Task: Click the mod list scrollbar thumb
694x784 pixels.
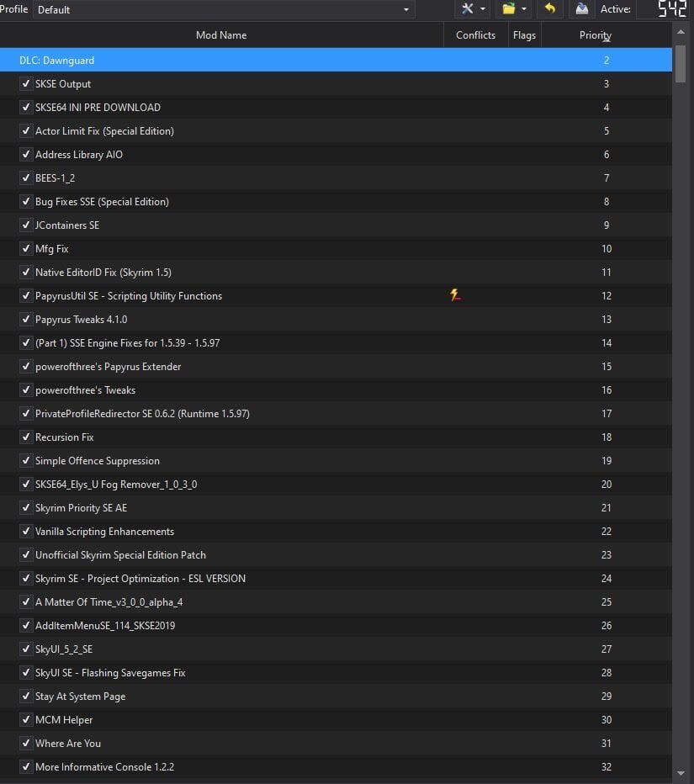Action: point(680,64)
